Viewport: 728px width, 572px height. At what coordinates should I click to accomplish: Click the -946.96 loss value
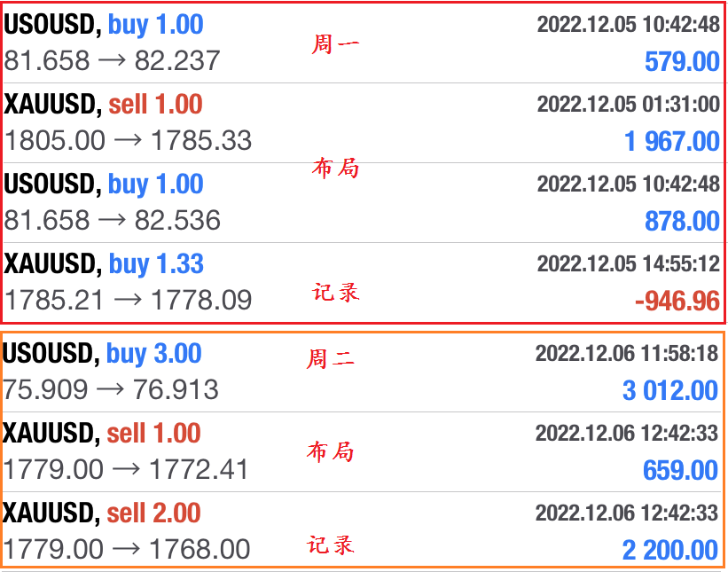click(677, 302)
